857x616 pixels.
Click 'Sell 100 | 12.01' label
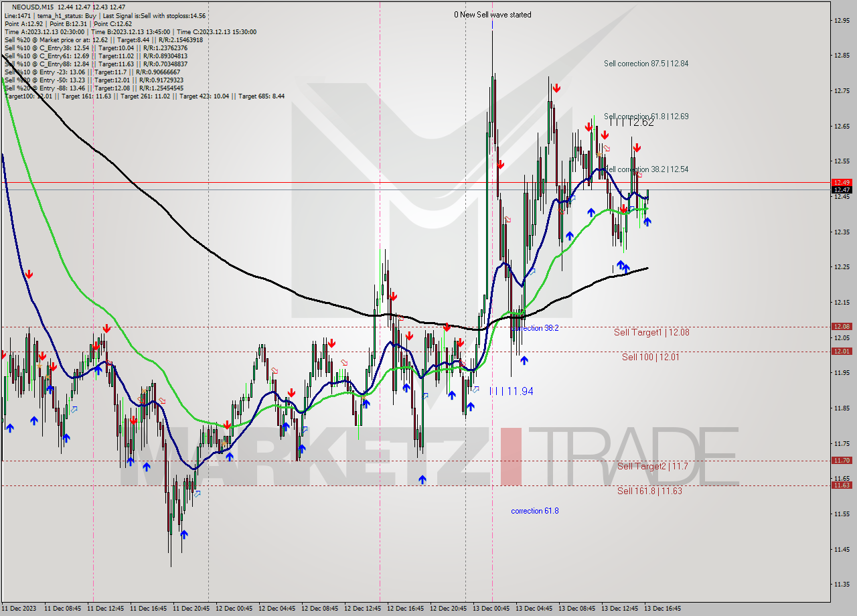[x=650, y=357]
